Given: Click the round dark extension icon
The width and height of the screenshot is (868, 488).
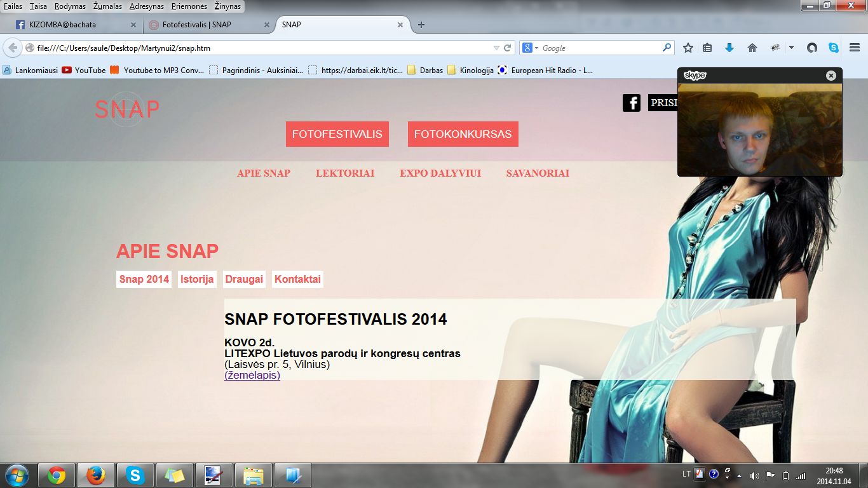Looking at the screenshot, I should pos(811,48).
